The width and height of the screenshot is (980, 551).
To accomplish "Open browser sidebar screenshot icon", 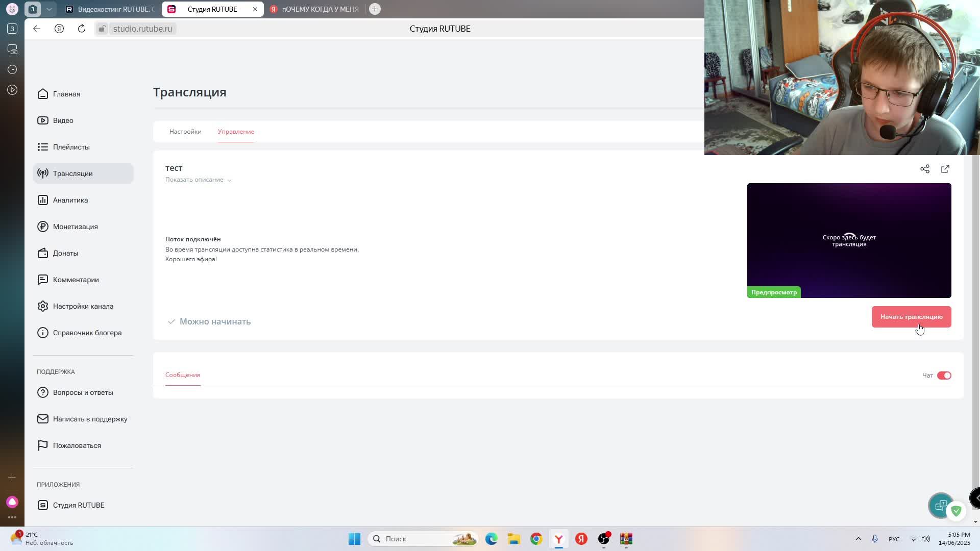I will point(12,49).
